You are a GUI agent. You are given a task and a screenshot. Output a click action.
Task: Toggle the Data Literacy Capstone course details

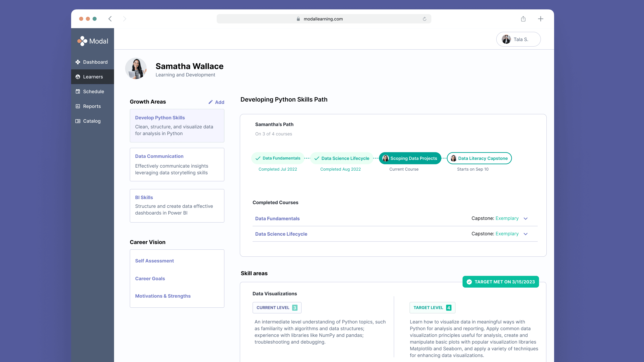tap(479, 158)
